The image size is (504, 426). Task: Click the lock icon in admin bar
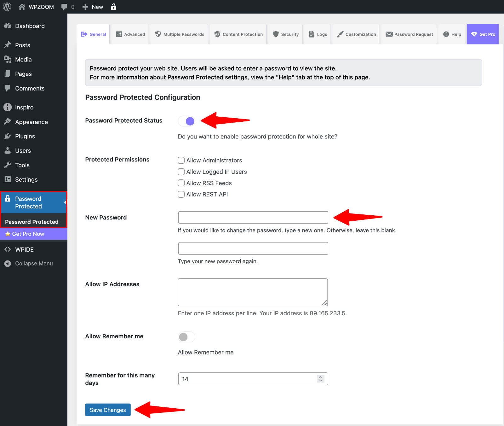[x=114, y=7]
